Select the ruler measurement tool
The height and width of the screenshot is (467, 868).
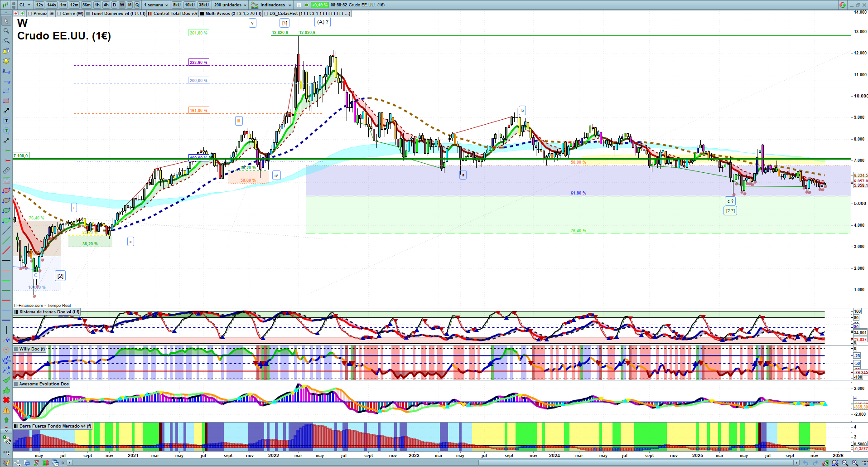pos(6,170)
